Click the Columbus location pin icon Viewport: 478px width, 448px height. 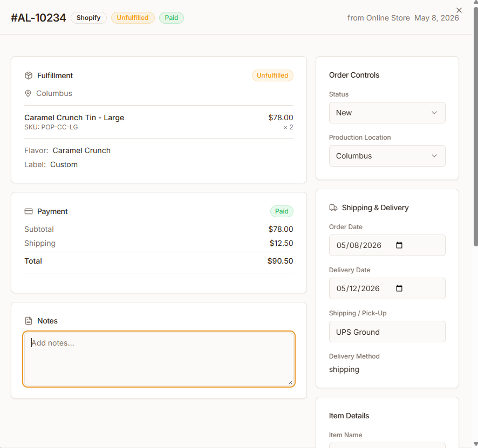pyautogui.click(x=28, y=93)
